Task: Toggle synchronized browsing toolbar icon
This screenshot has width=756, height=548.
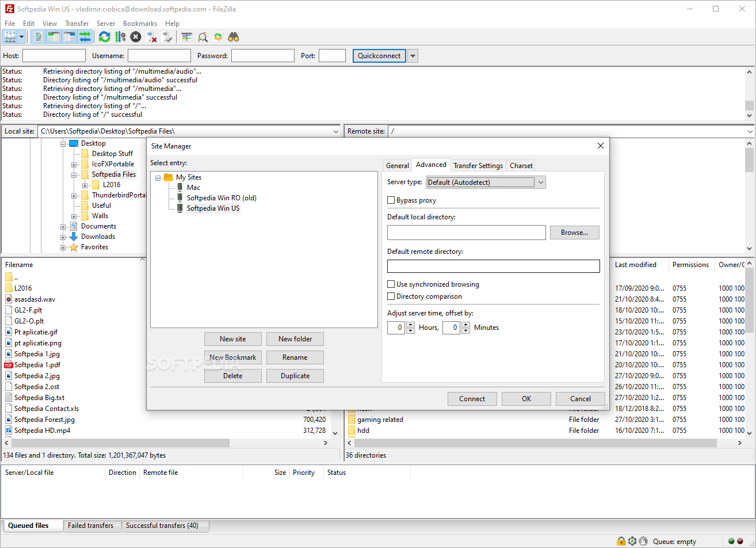Action: (218, 37)
